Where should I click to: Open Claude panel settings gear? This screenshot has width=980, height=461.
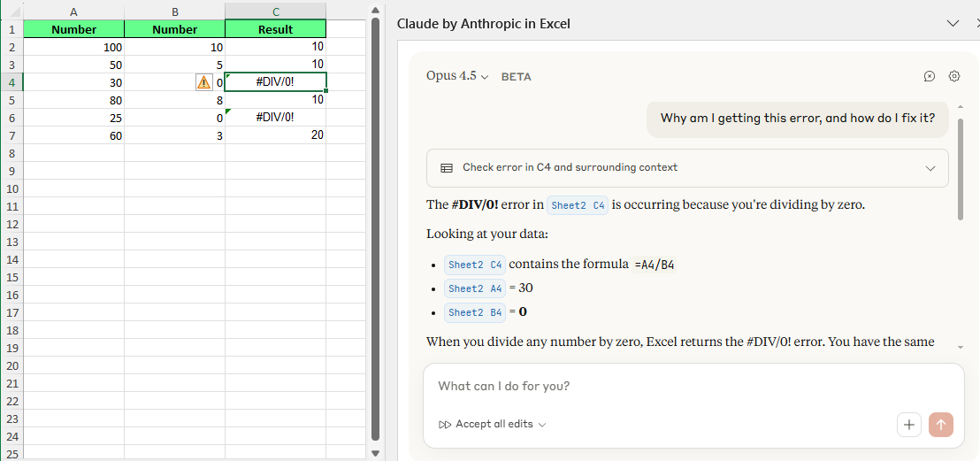coord(954,76)
